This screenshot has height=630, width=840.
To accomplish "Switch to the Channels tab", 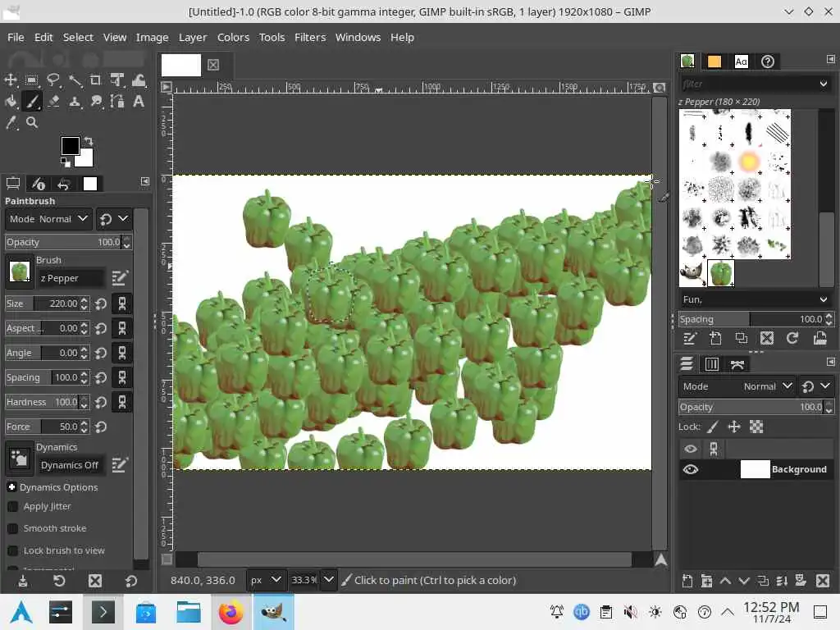I will [711, 365].
